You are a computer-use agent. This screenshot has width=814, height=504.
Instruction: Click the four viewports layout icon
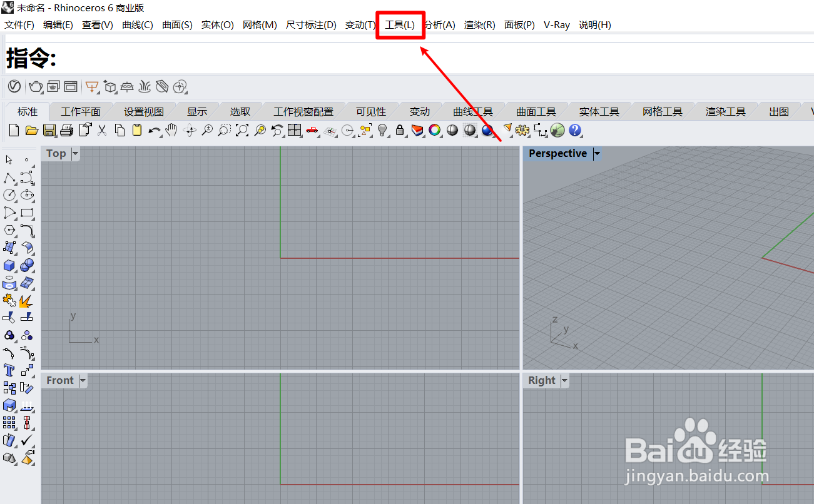[295, 130]
